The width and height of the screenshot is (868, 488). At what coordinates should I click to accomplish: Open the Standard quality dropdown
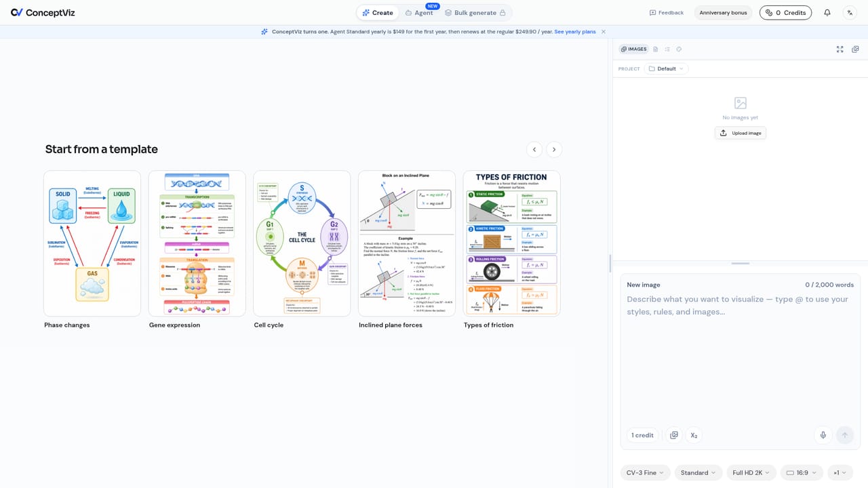(x=698, y=472)
